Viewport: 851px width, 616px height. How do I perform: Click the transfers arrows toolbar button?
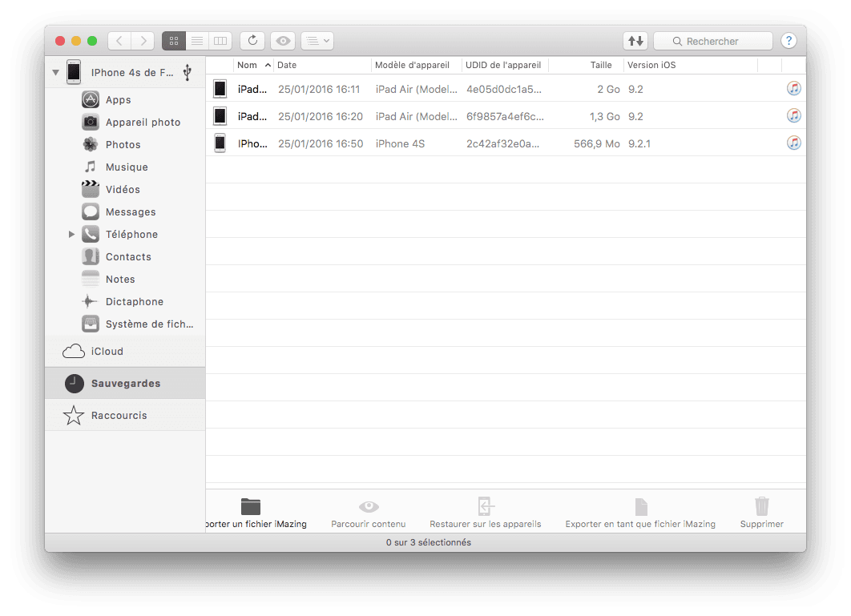coord(635,41)
